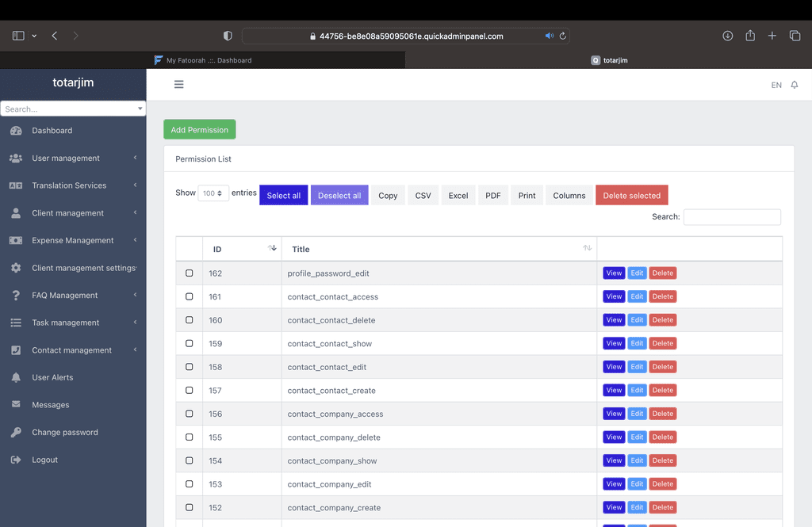Open the Dashboard gauge icon in sidebar
The width and height of the screenshot is (812, 527).
coord(16,131)
